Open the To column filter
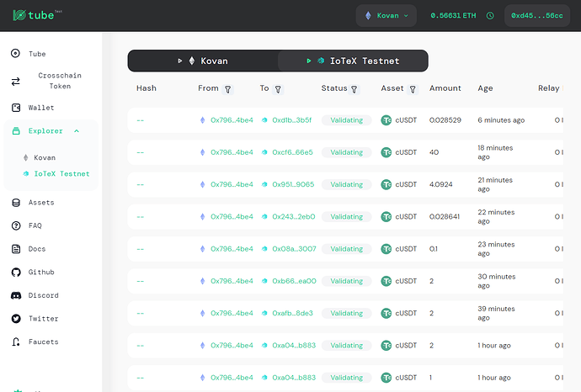581x392 pixels. pos(278,89)
